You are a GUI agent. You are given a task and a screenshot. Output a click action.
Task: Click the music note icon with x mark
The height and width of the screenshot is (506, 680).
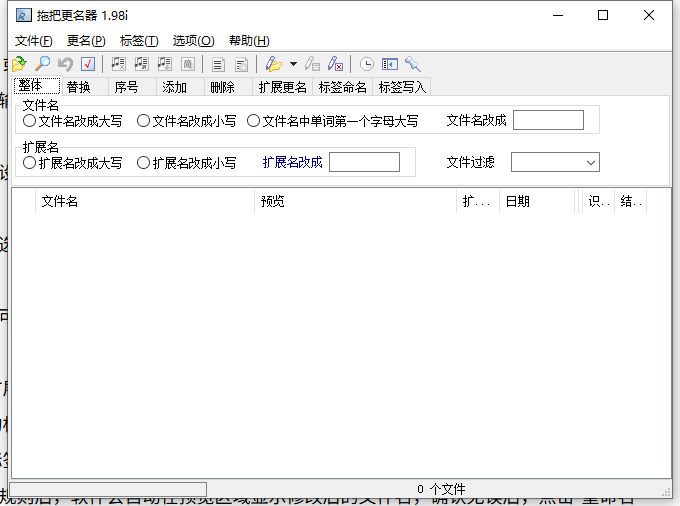[x=118, y=64]
